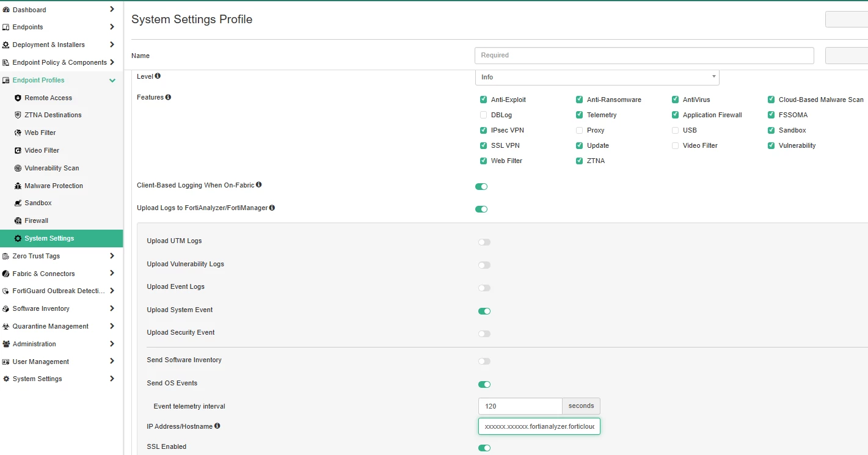The image size is (868, 455).
Task: Click the Quarantine Management biohazard icon
Action: pos(6,326)
